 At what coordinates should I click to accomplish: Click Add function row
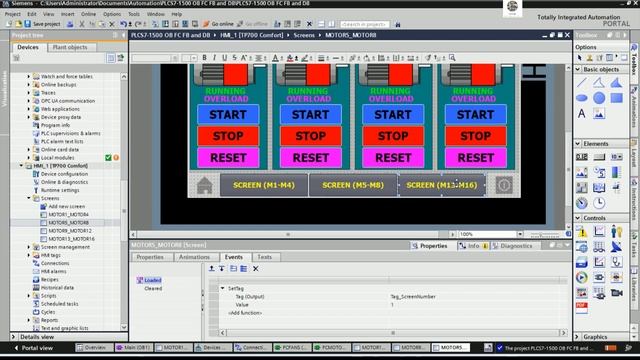(245, 313)
